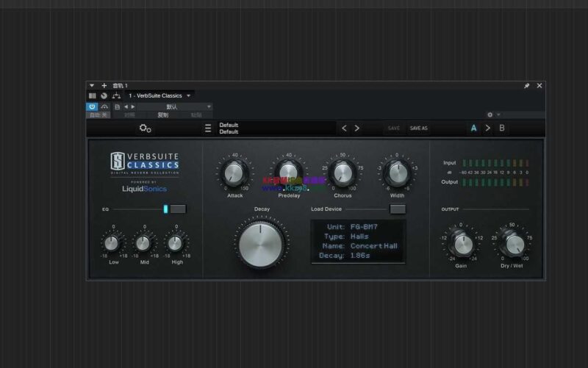Click the Default preset name field
The height and width of the screenshot is (368, 588).
pos(277,128)
